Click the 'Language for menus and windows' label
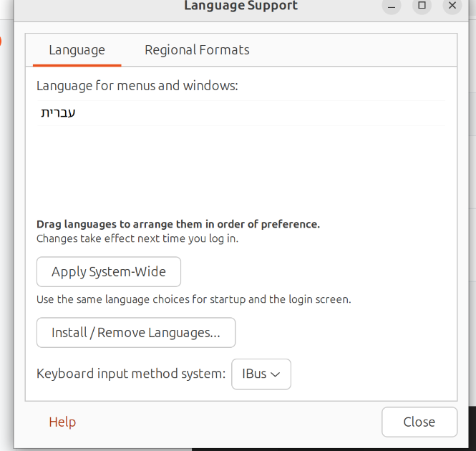 tap(137, 86)
